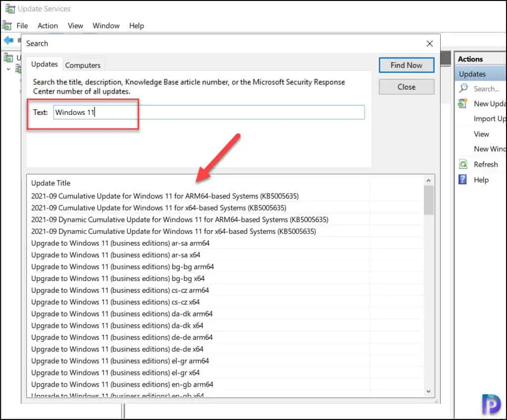Click Refresh label in Actions pane
The height and width of the screenshot is (420, 507).
coord(486,164)
